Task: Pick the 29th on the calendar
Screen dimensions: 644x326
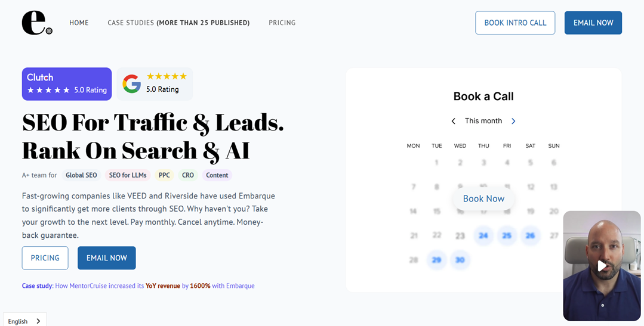Action: click(436, 260)
